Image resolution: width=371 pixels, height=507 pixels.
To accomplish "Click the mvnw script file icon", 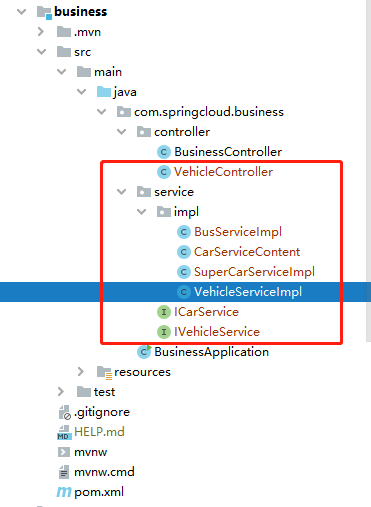I will point(64,452).
